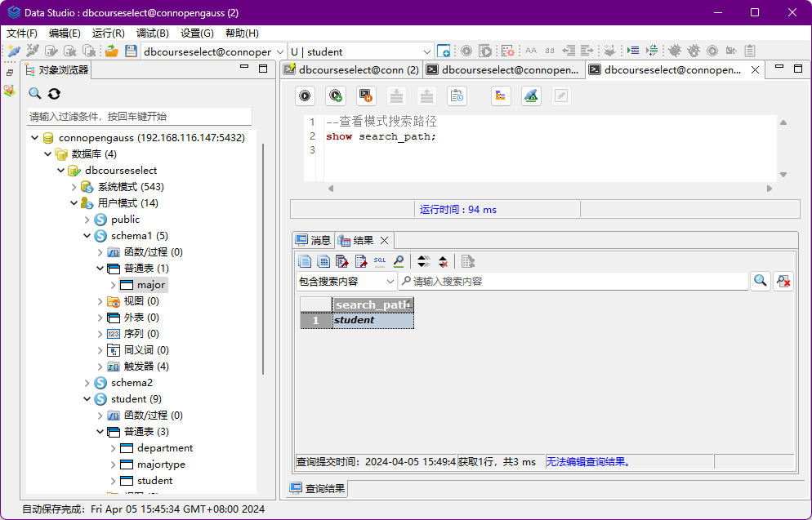This screenshot has height=520, width=812.
Task: Collapse the schema1 (5) node
Action: (x=87, y=236)
